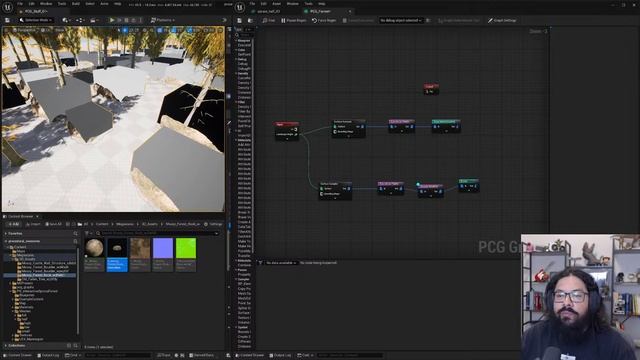The width and height of the screenshot is (640, 360).
Task: Open the Cinematics clapperboard icon menu
Action: (x=94, y=20)
